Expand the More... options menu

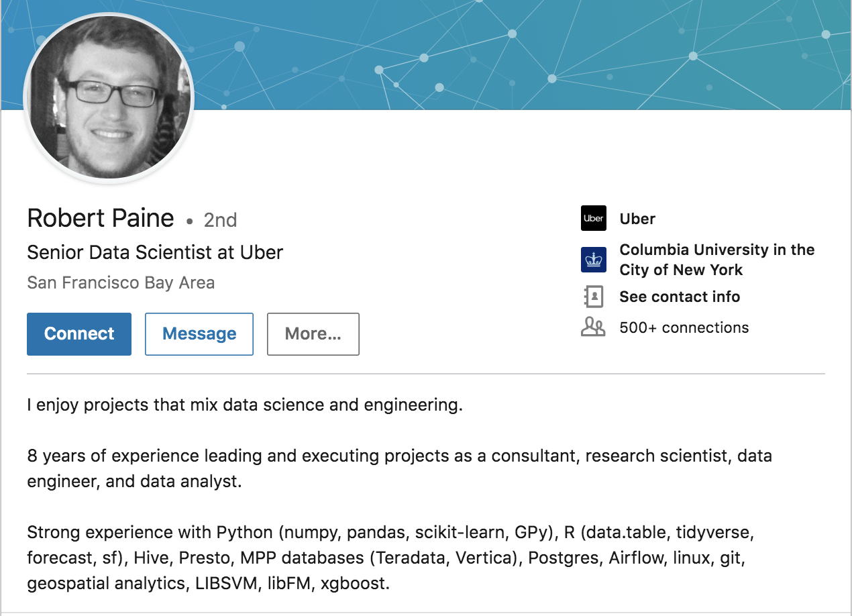313,333
